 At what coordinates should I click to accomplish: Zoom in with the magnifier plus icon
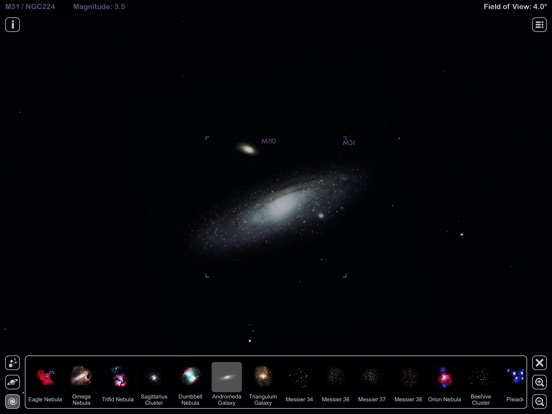coord(539,382)
